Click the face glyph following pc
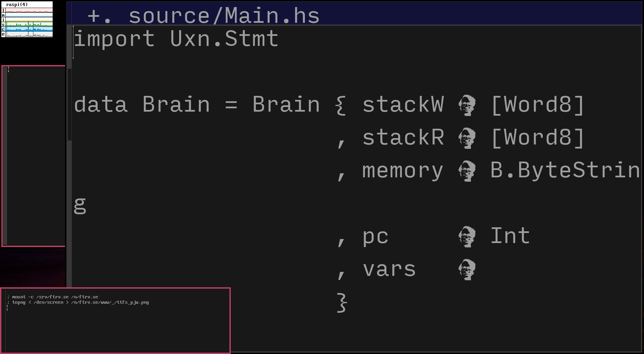Screen dimensions: 644x354 point(467,237)
